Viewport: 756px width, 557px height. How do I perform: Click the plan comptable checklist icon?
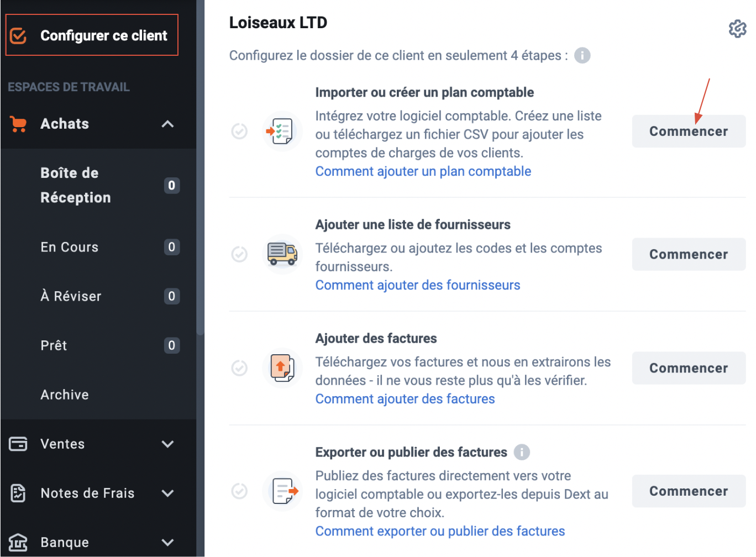coord(282,132)
